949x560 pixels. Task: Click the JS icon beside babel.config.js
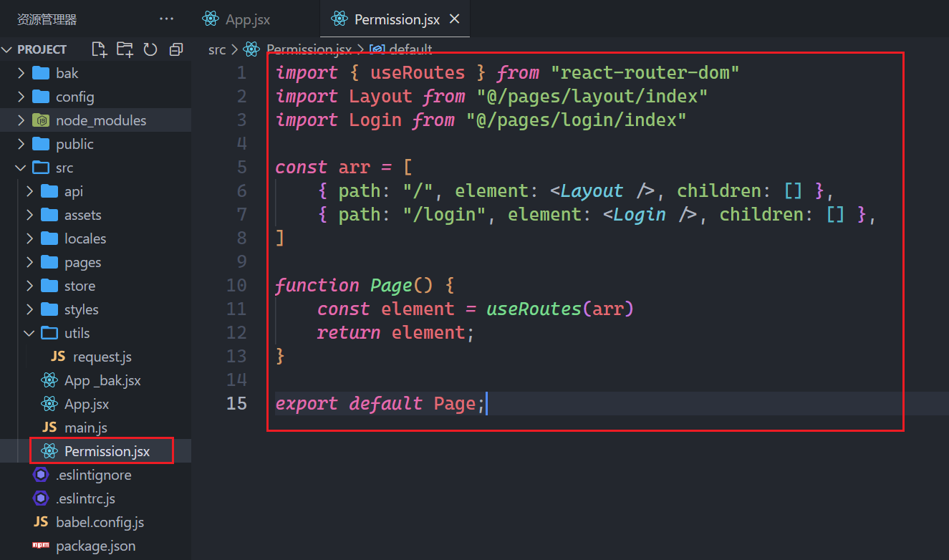pyautogui.click(x=41, y=522)
